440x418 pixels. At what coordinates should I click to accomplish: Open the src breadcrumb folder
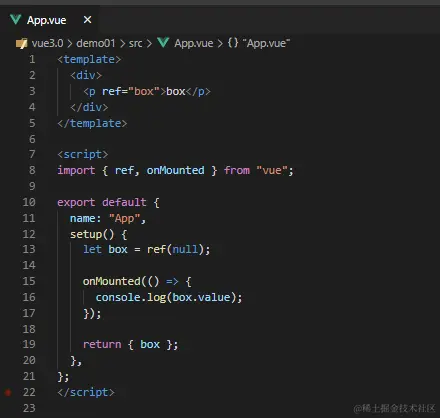[135, 43]
